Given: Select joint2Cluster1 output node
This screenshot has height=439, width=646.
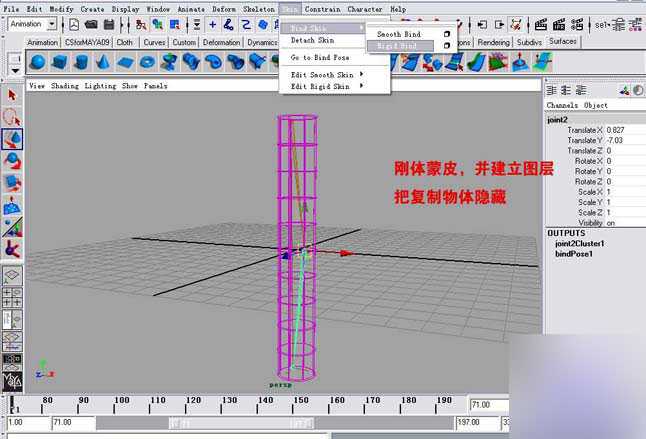Looking at the screenshot, I should [x=580, y=243].
